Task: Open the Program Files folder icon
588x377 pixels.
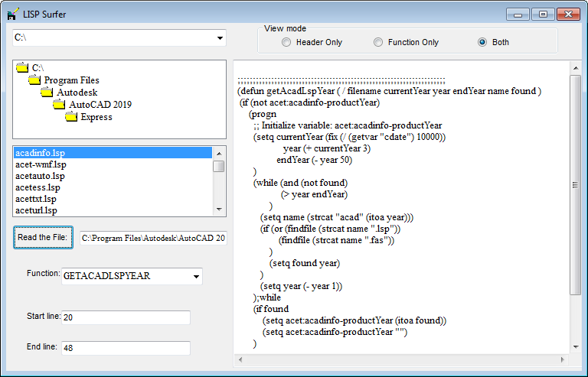Action: (34, 80)
